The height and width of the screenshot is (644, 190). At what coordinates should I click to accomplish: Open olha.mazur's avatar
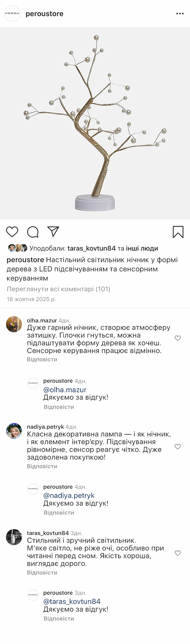[14, 324]
